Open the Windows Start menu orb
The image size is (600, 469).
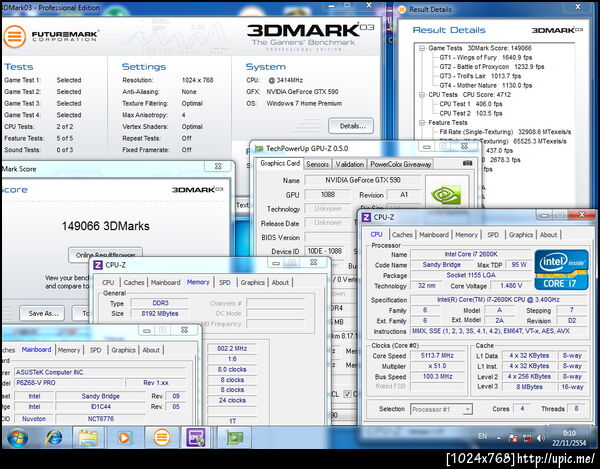(18, 438)
